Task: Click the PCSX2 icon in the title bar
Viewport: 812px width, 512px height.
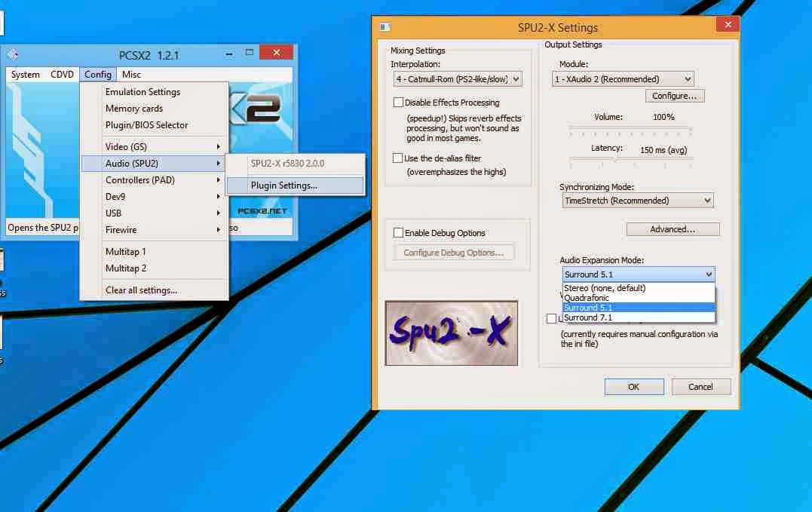Action: coord(13,52)
